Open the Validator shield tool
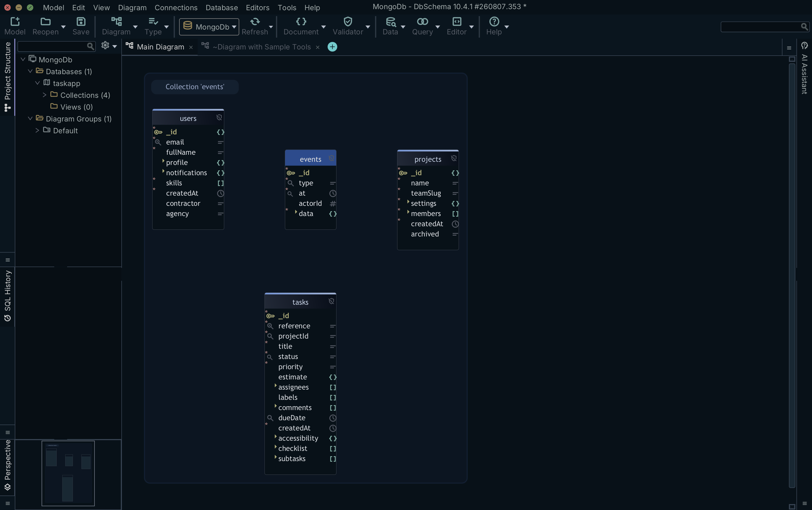Viewport: 812px width, 510px height. 348,21
